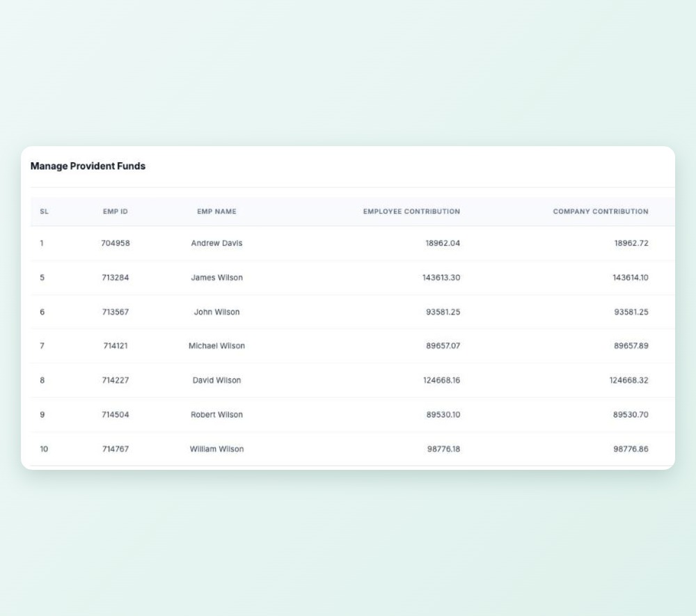
Task: Select serial number "5" in James Wilson row
Action: pos(42,278)
